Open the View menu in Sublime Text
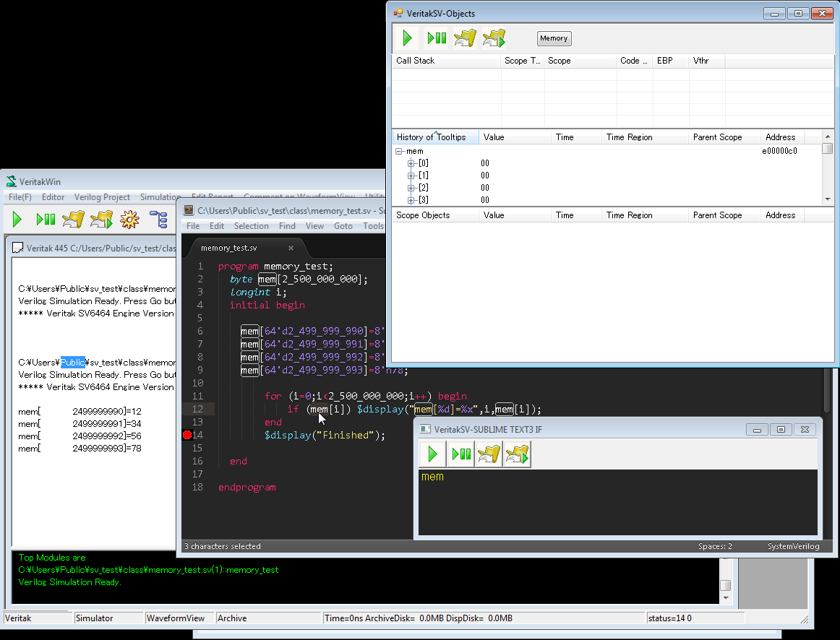 click(x=315, y=226)
